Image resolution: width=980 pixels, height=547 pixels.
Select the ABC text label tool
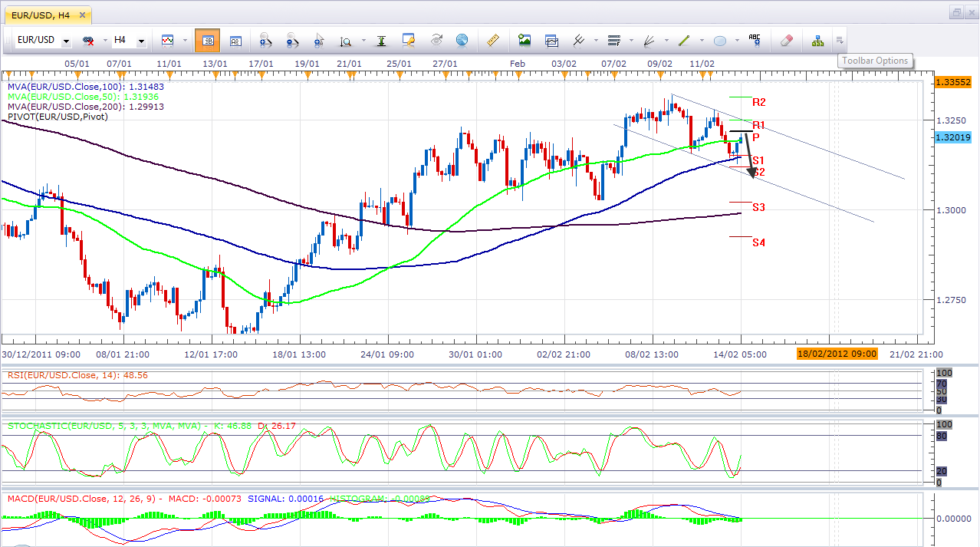point(755,40)
